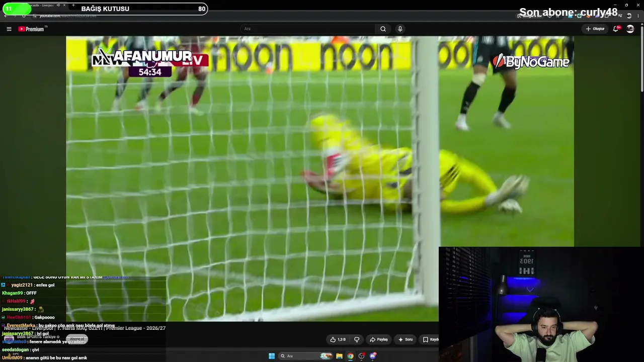This screenshot has height=362, width=644.
Task: Click the football video player
Action: pos(320,178)
